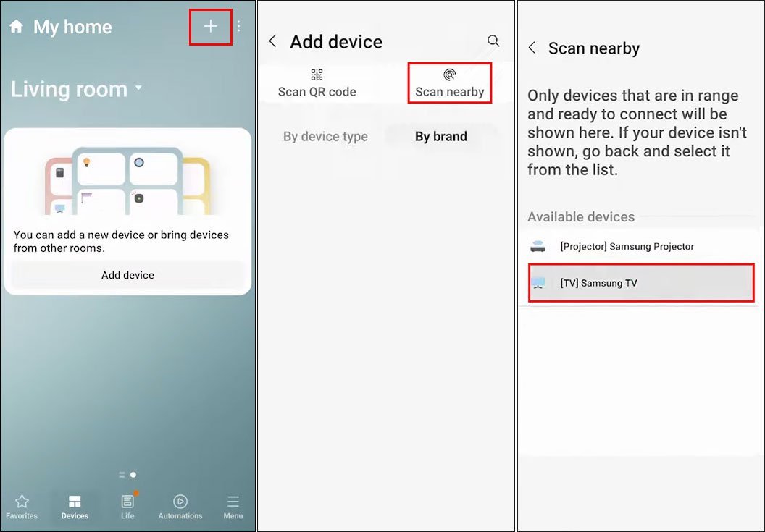This screenshot has width=765, height=532.
Task: Open the Menu tab
Action: (x=233, y=507)
